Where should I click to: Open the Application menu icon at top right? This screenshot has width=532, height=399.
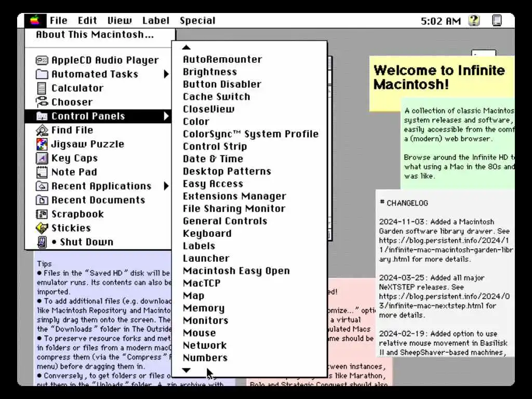coord(497,21)
